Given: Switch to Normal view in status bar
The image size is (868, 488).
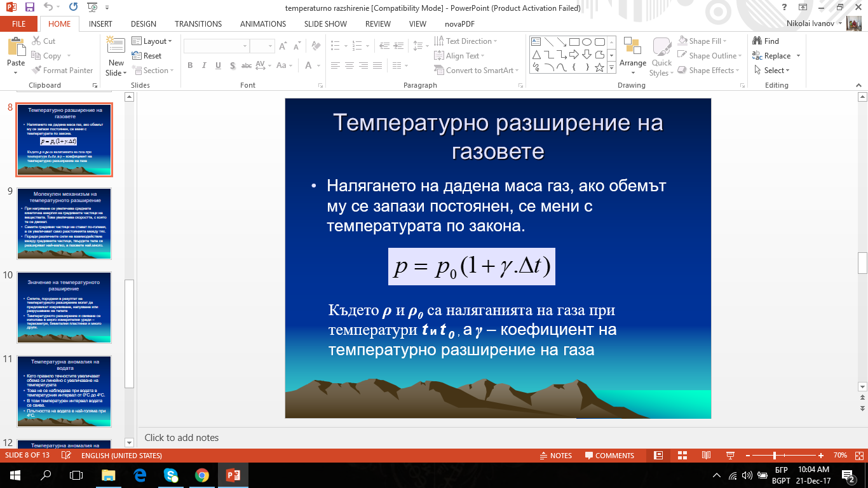Looking at the screenshot, I should pyautogui.click(x=659, y=456).
